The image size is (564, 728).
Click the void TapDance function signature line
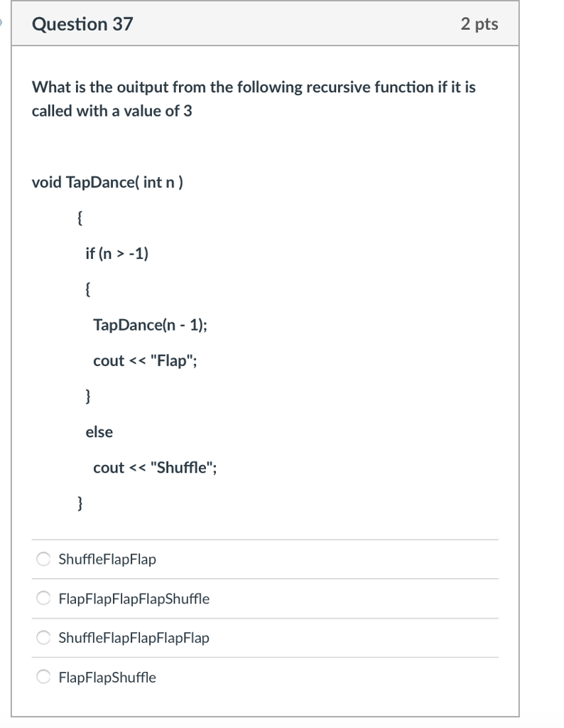(x=107, y=182)
